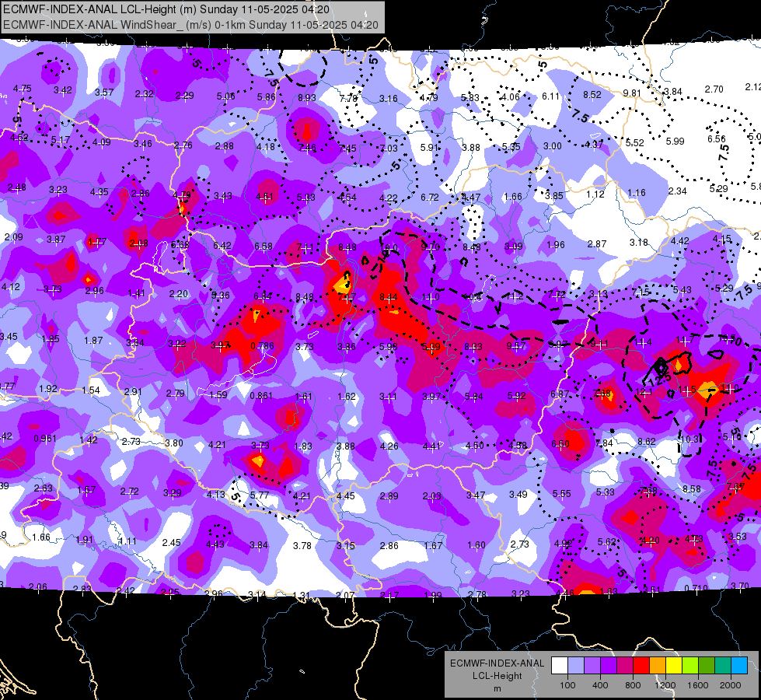This screenshot has height=700, width=761.
Task: Click the 0.710 value near bottom edge
Action: (x=696, y=589)
